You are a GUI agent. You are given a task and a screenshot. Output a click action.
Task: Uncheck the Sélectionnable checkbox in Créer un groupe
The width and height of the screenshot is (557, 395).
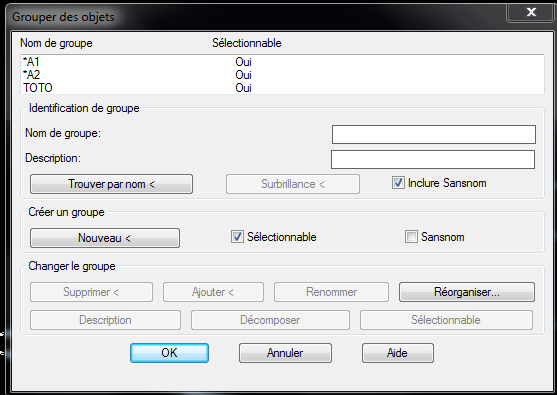237,237
